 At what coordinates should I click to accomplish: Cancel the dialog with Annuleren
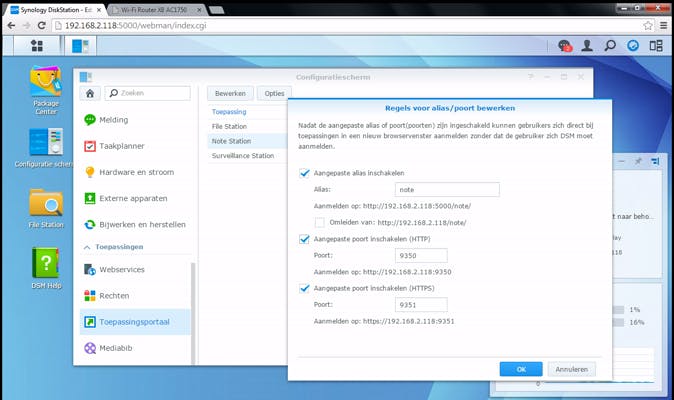pyautogui.click(x=572, y=369)
